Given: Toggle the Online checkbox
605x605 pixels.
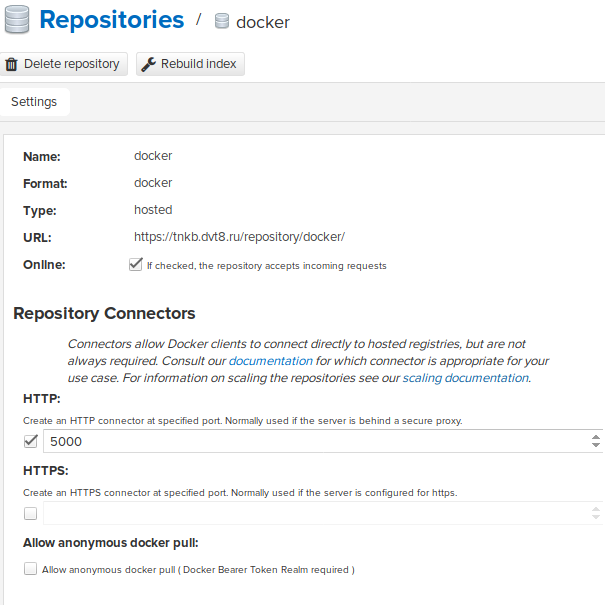Looking at the screenshot, I should pyautogui.click(x=135, y=265).
